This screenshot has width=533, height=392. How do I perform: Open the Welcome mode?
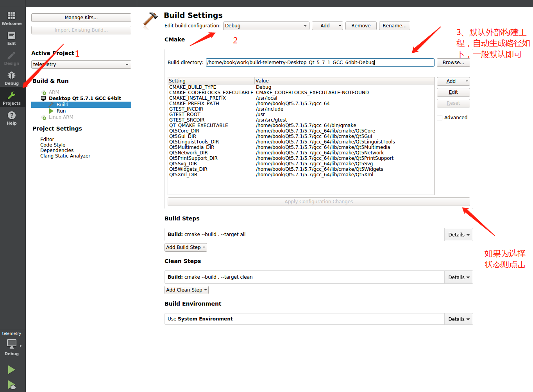tap(12, 18)
